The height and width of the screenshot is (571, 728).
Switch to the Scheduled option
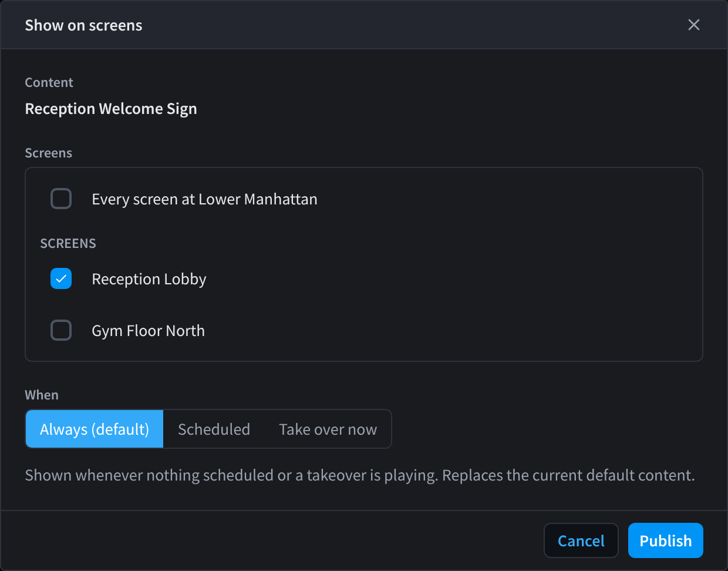point(214,429)
